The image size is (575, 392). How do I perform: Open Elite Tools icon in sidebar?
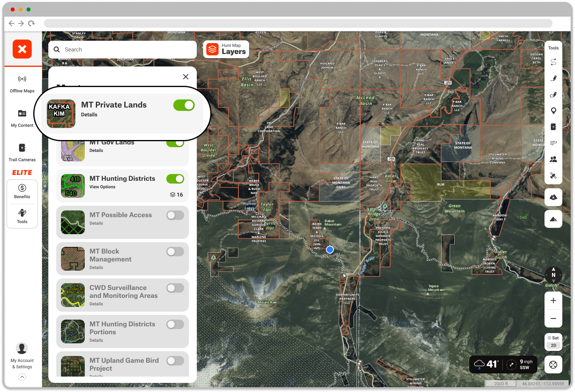click(22, 213)
